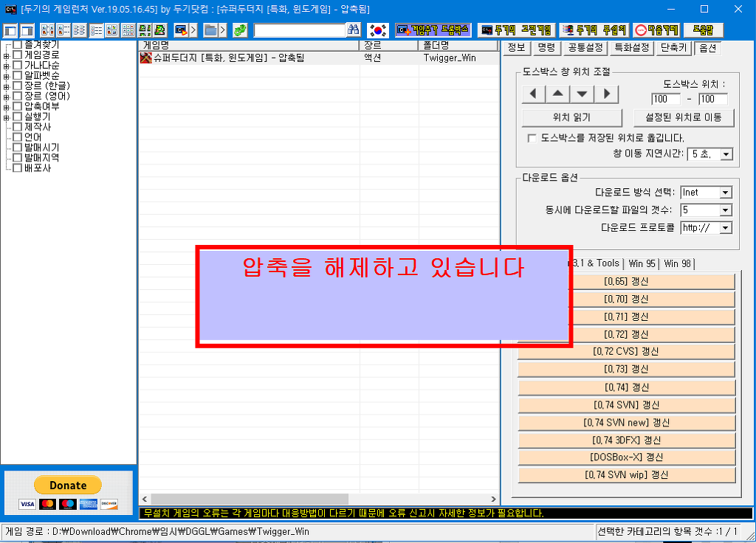Move DOSBox window right with right arrow
Image resolution: width=756 pixels, height=543 pixels.
pyautogui.click(x=607, y=94)
